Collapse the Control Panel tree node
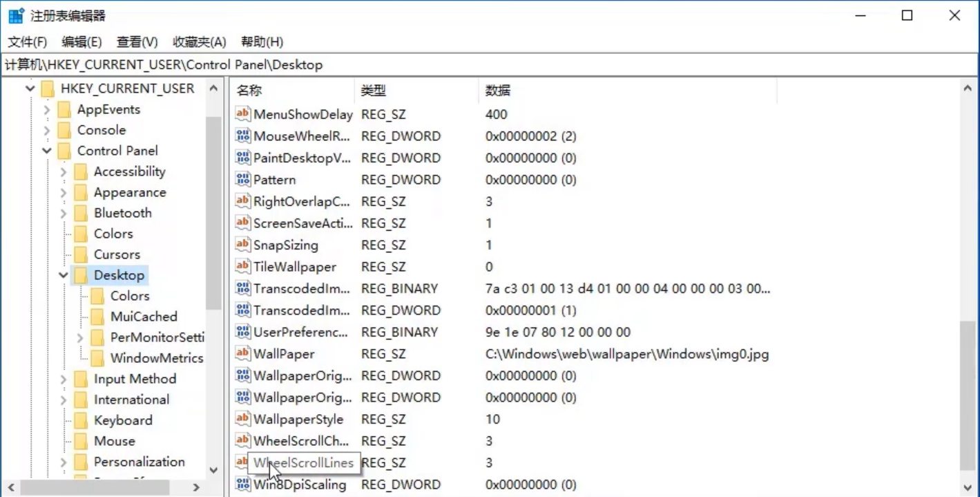This screenshot has width=980, height=497. pyautogui.click(x=46, y=151)
